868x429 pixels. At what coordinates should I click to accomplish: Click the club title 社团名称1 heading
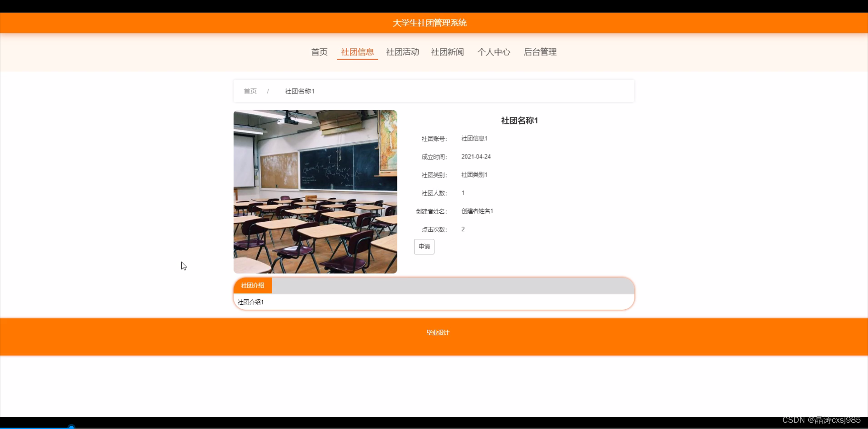point(519,121)
